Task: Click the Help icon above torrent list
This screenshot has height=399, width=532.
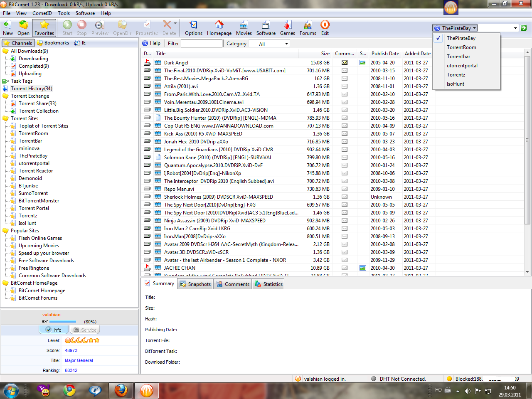Action: tap(145, 43)
